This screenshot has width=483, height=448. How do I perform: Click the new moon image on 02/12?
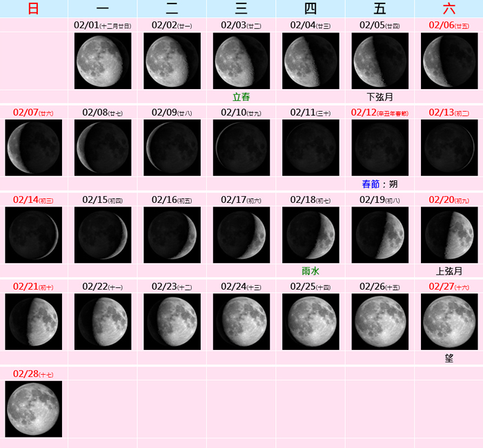click(380, 148)
